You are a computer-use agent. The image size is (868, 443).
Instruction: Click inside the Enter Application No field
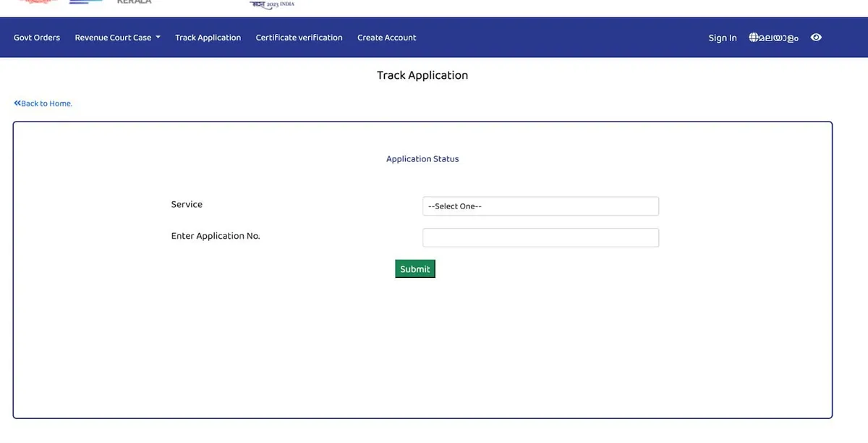click(540, 237)
